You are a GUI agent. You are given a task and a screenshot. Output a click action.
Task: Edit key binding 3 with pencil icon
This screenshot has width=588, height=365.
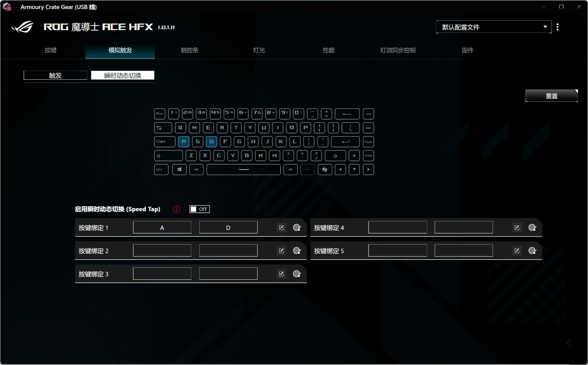tap(281, 274)
